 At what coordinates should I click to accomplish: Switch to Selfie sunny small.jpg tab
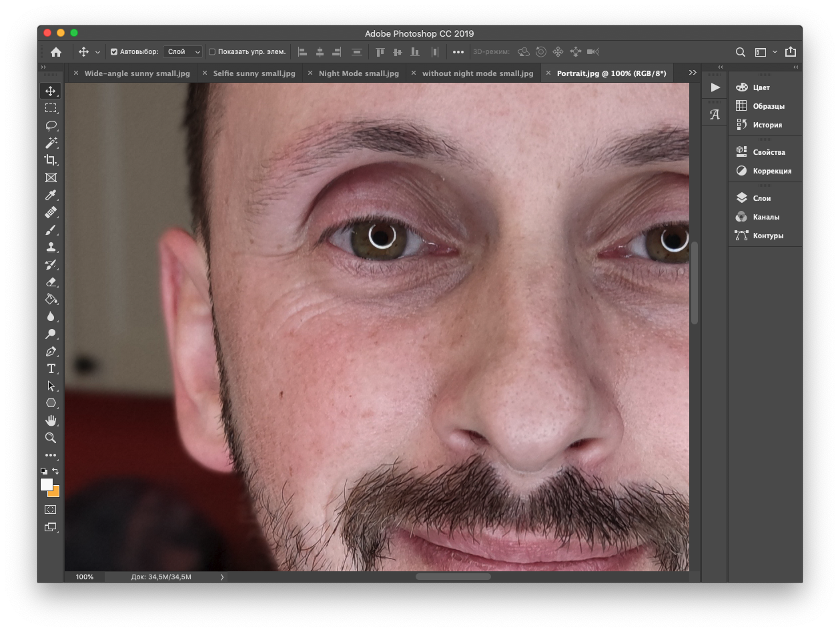(x=254, y=73)
